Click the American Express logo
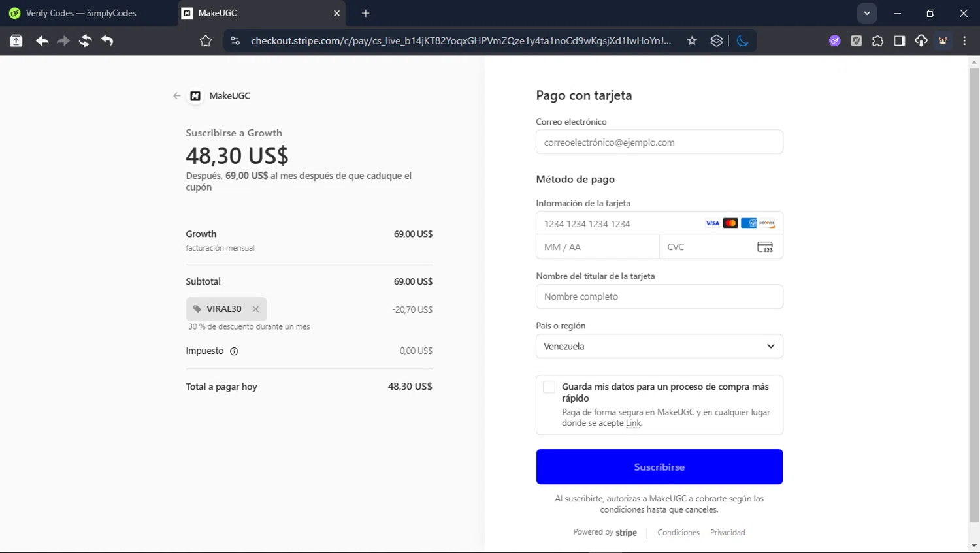This screenshot has width=980, height=553. point(749,223)
